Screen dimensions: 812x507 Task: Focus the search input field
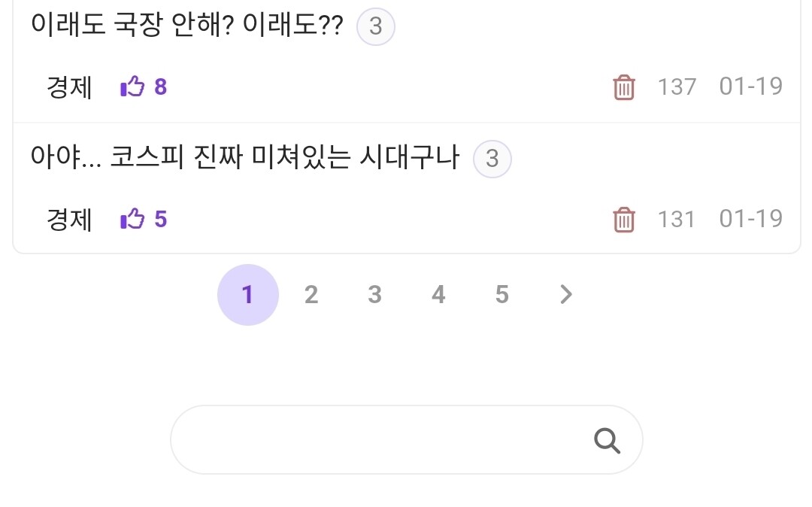[376, 440]
